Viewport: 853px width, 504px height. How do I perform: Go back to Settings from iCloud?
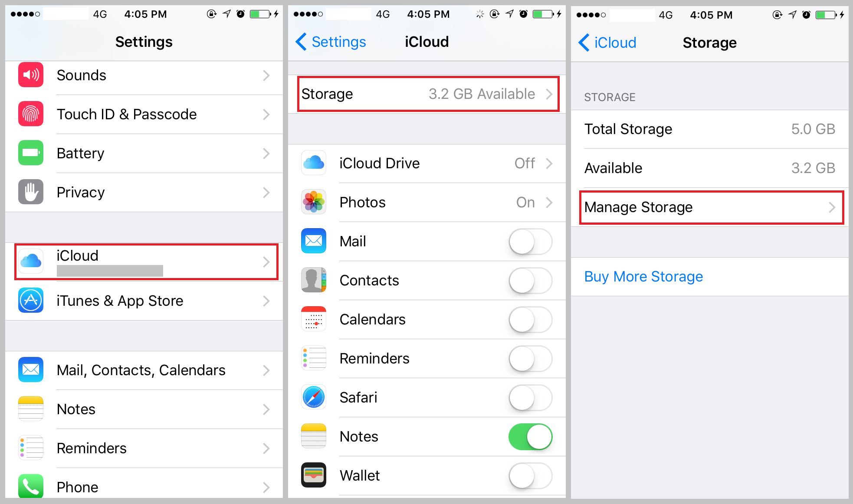[x=331, y=42]
